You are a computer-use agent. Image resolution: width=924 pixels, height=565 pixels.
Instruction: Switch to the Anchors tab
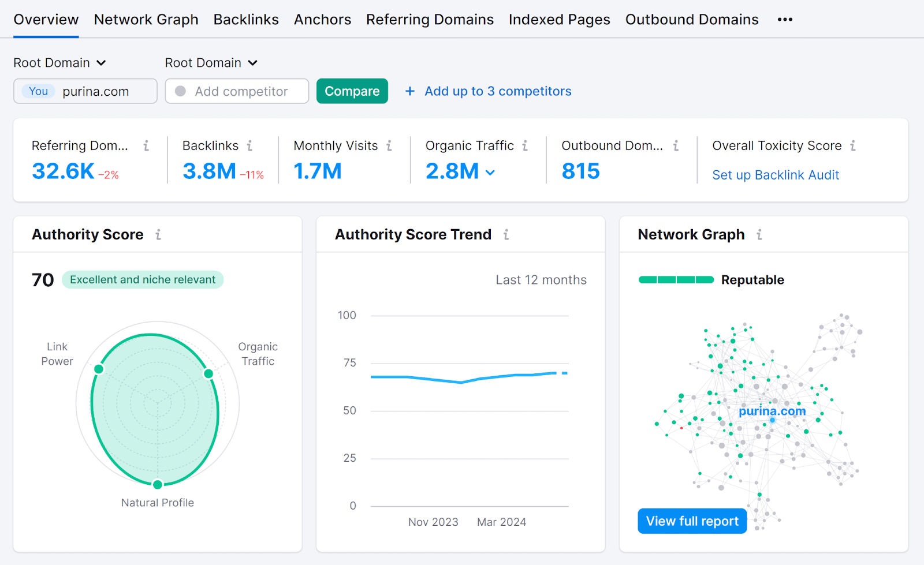[x=322, y=19]
